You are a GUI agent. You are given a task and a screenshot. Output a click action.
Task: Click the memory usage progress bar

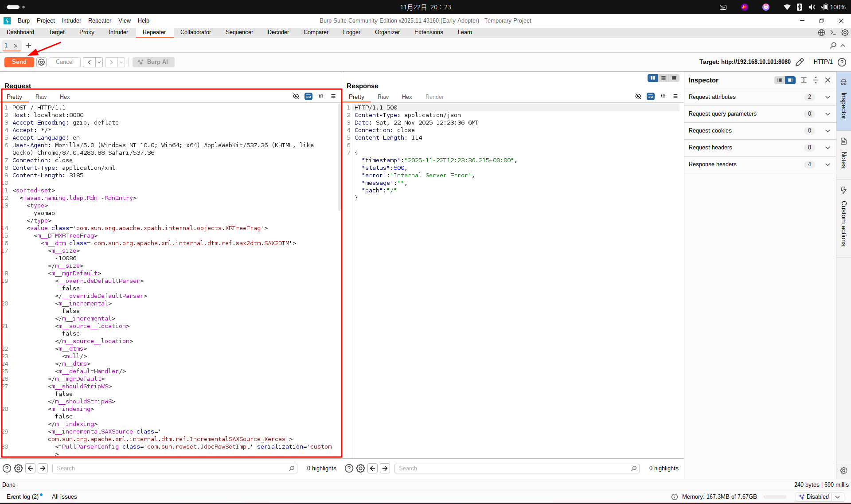tap(774, 497)
